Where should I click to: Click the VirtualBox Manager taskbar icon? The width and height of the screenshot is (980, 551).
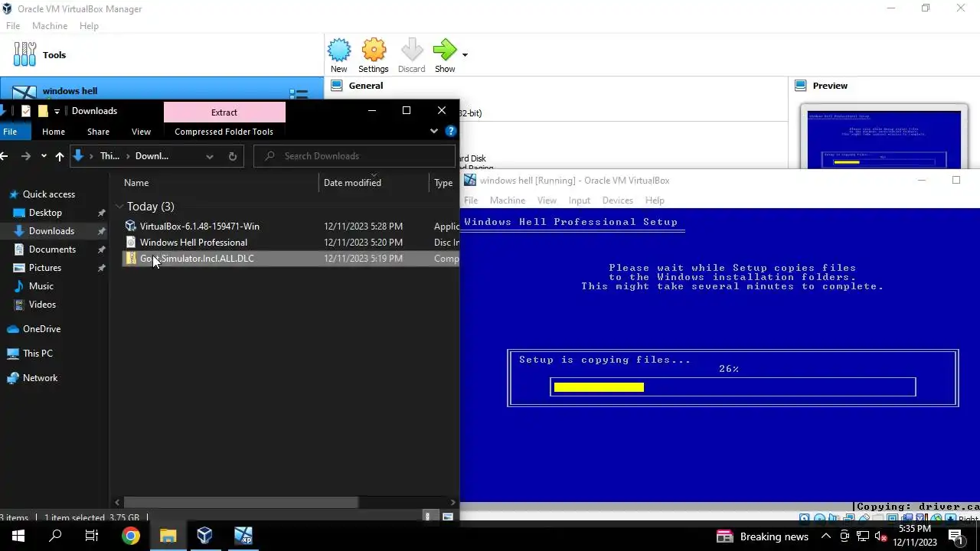tap(204, 536)
